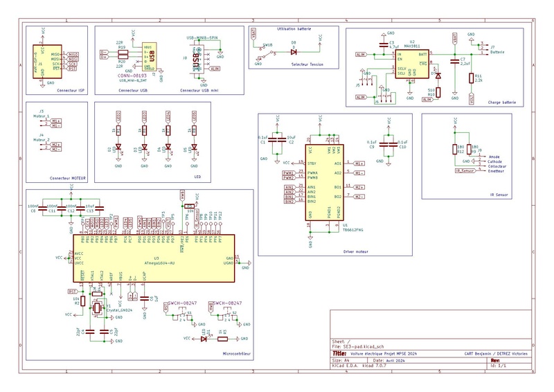Click the "Batterie" J7 connector label

497,52
